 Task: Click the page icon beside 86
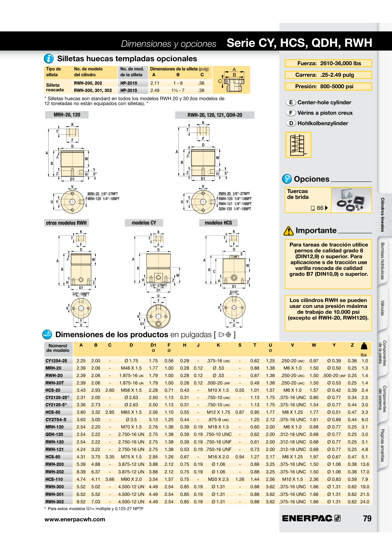[x=313, y=208]
